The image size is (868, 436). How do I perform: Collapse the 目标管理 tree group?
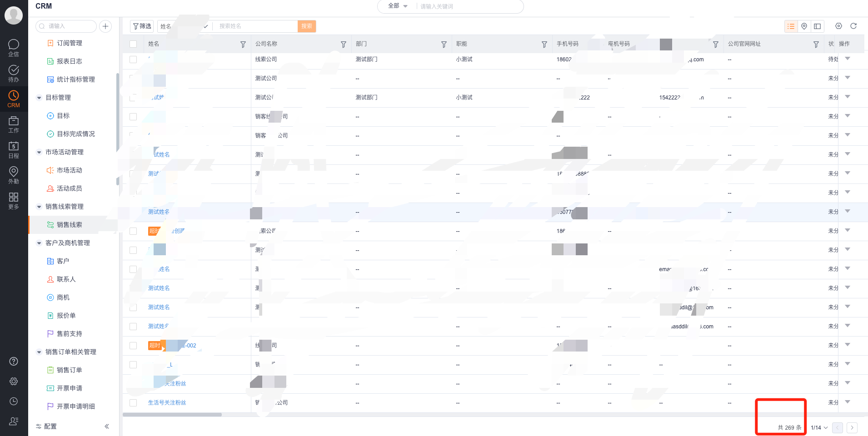pos(39,98)
